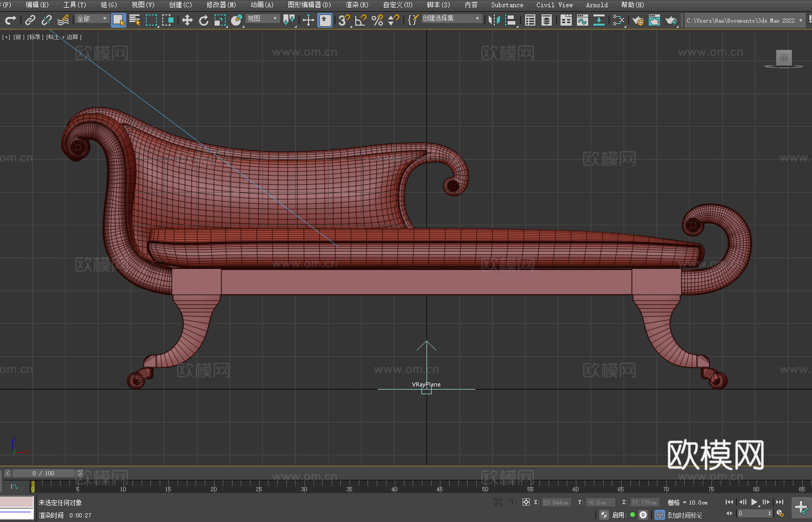
Task: Click the Unlink Selection icon
Action: [47, 20]
